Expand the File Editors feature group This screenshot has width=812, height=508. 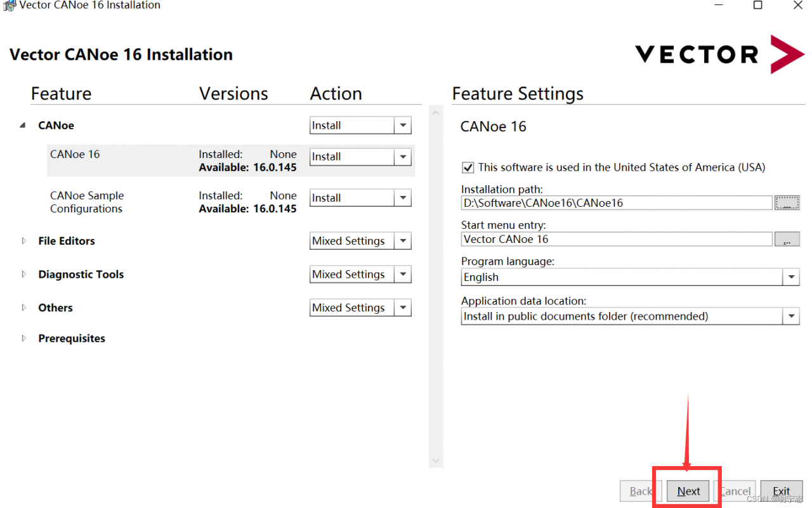(x=24, y=241)
